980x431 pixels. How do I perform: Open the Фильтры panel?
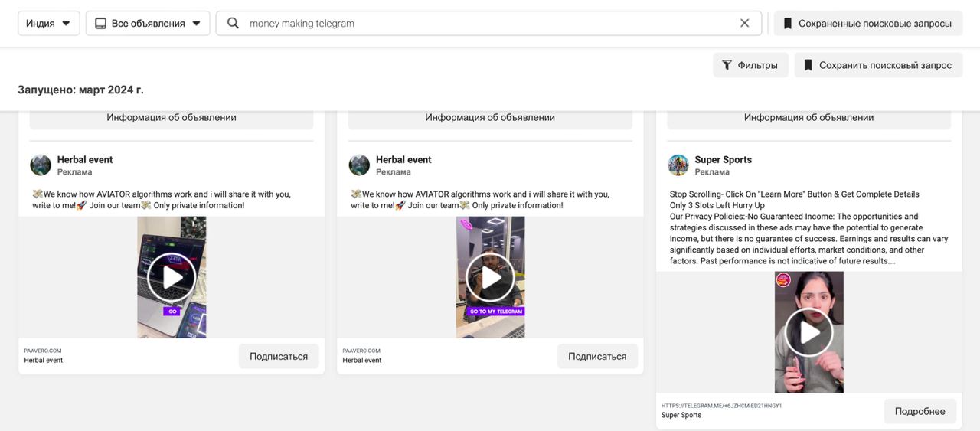click(750, 65)
